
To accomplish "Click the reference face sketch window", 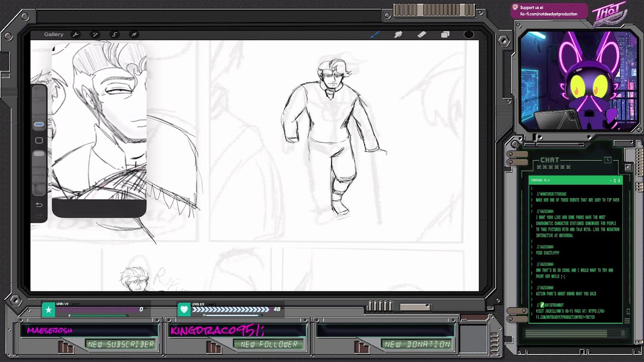I will pos(99,130).
